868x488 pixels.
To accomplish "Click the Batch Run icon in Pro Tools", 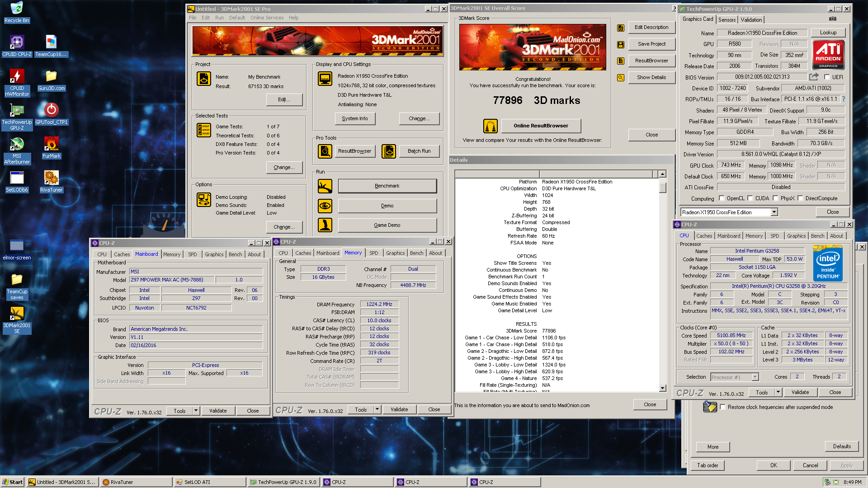I will [389, 151].
